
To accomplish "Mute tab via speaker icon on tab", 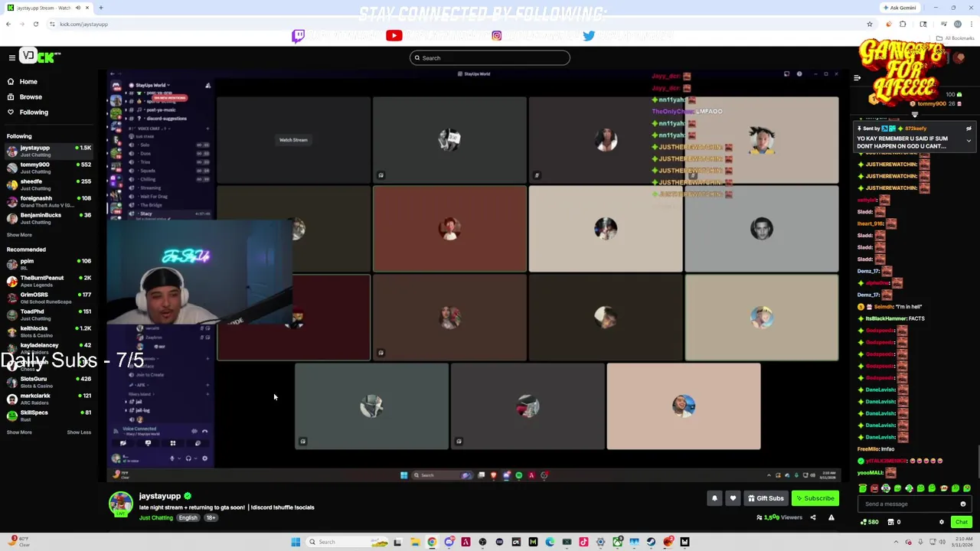I will [77, 8].
